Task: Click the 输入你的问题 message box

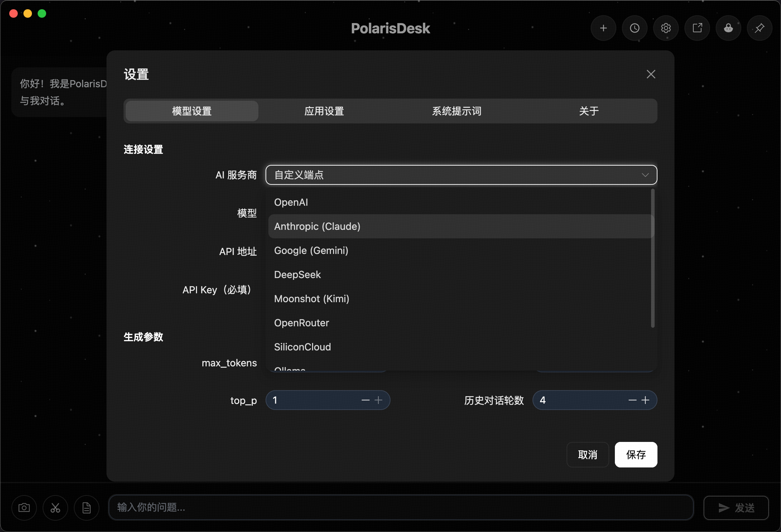Action: pos(401,508)
